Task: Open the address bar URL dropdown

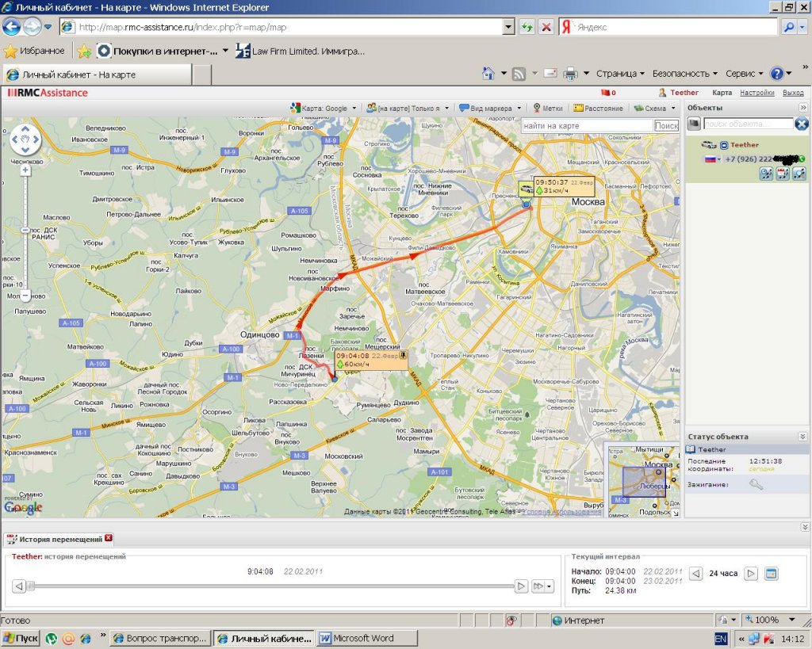Action: (x=508, y=27)
